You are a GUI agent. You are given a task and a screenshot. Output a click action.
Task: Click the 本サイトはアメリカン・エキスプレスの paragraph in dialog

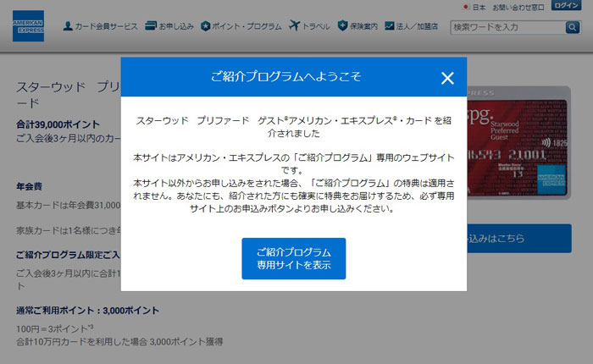294,164
